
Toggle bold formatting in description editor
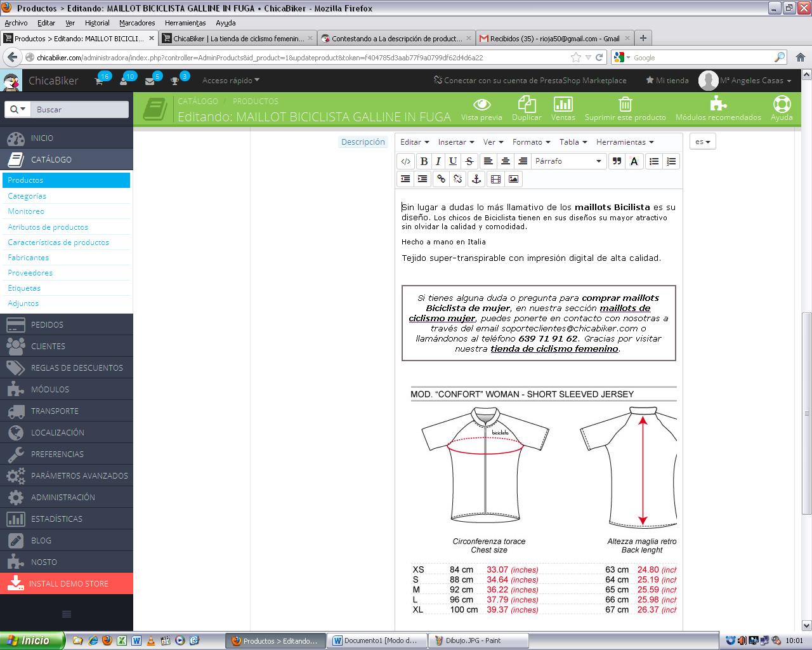click(424, 161)
